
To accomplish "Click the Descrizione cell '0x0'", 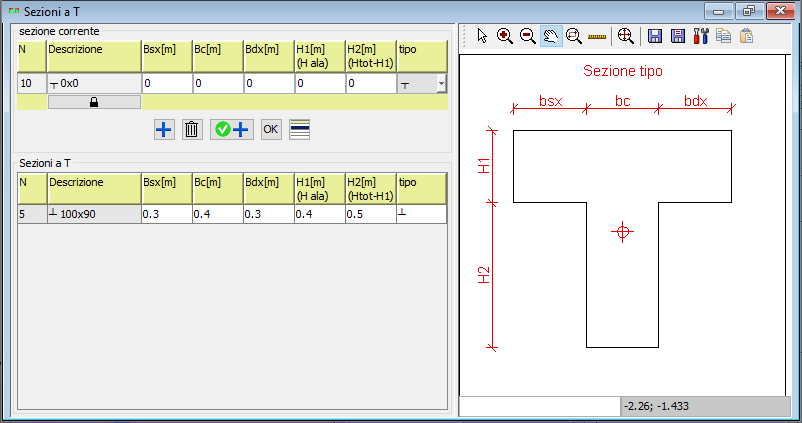I will click(94, 83).
